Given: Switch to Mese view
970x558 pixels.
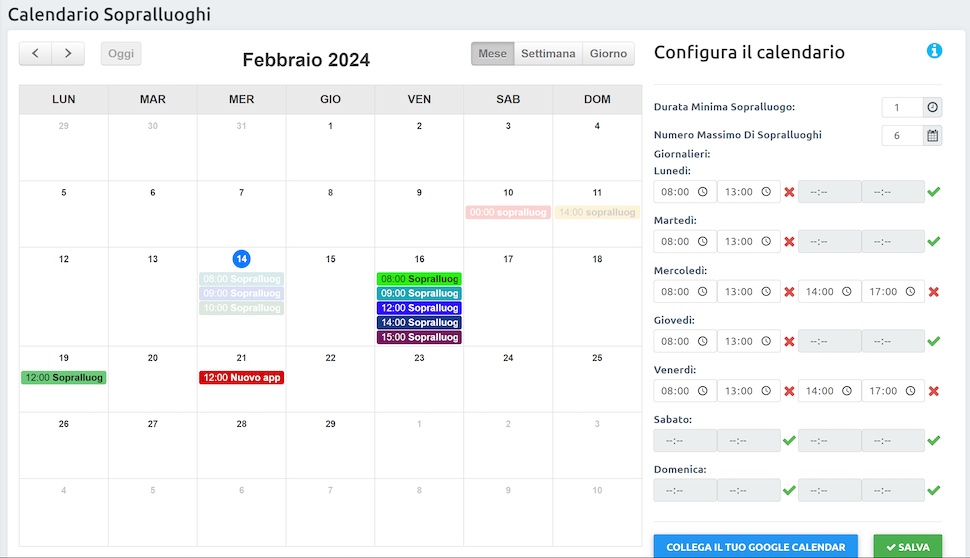Looking at the screenshot, I should coord(492,53).
